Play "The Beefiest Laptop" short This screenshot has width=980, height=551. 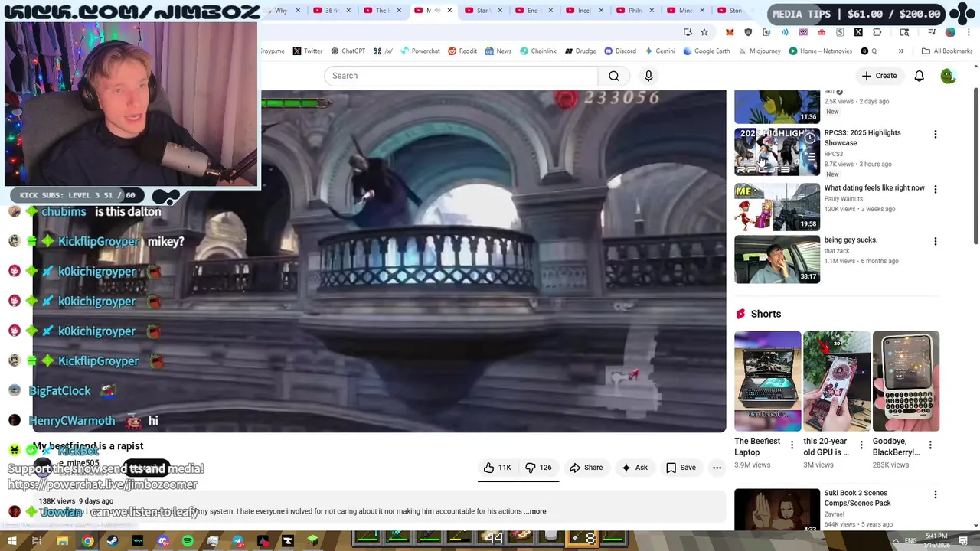(768, 381)
